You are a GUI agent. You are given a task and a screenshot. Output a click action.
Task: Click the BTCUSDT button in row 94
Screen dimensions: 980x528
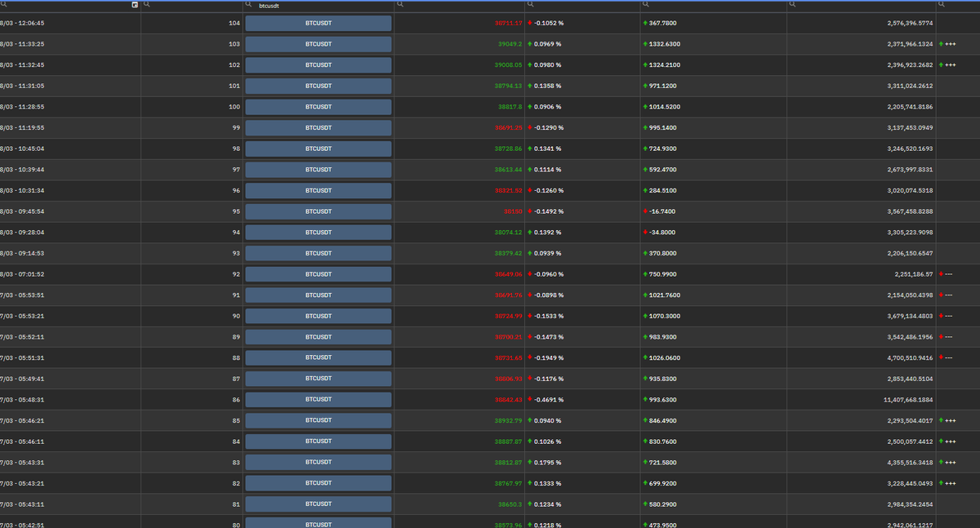click(x=318, y=233)
